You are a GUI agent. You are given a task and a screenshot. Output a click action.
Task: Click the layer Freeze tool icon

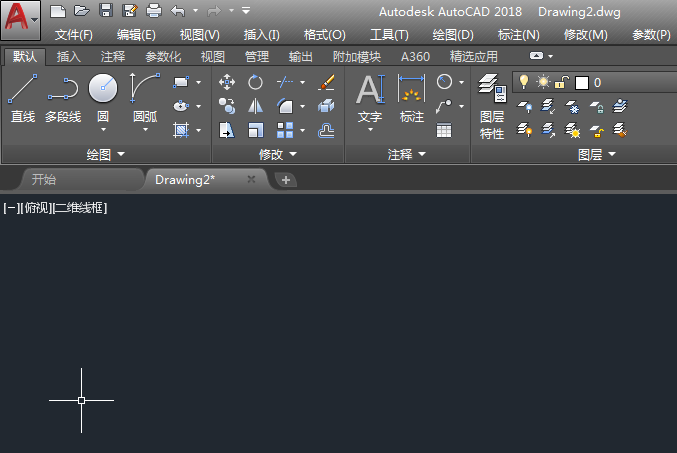(572, 106)
